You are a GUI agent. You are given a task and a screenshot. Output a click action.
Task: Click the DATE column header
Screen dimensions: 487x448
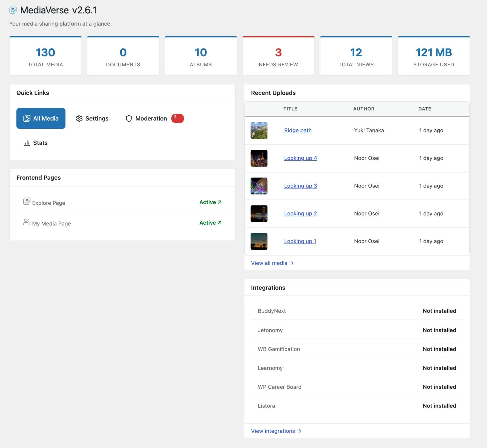(425, 109)
